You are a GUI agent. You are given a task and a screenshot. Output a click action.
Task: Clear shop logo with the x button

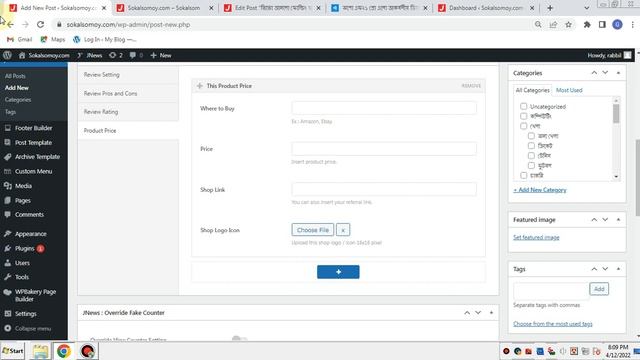tap(343, 230)
